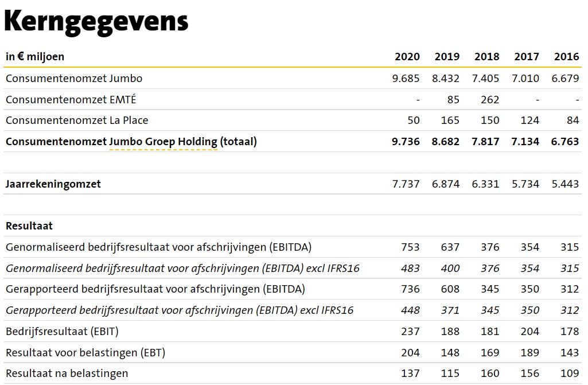Click EMTÉ 2018 value 262
The image size is (588, 385).
tap(490, 99)
